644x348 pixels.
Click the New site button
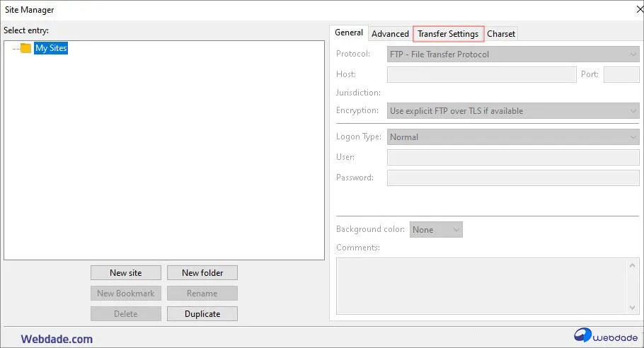[126, 273]
